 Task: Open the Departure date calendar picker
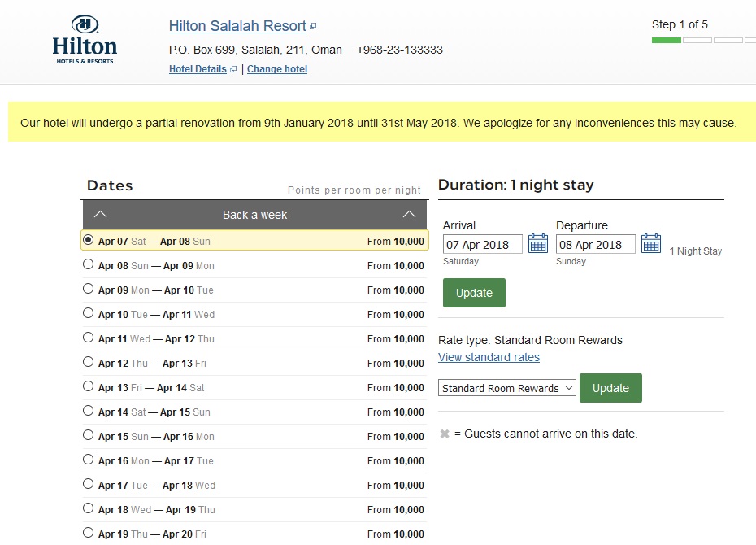coord(651,243)
